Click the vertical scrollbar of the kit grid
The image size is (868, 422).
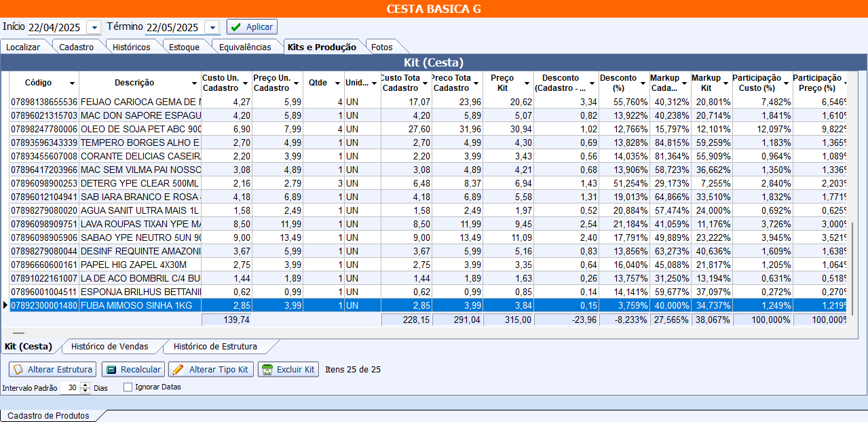[854, 271]
